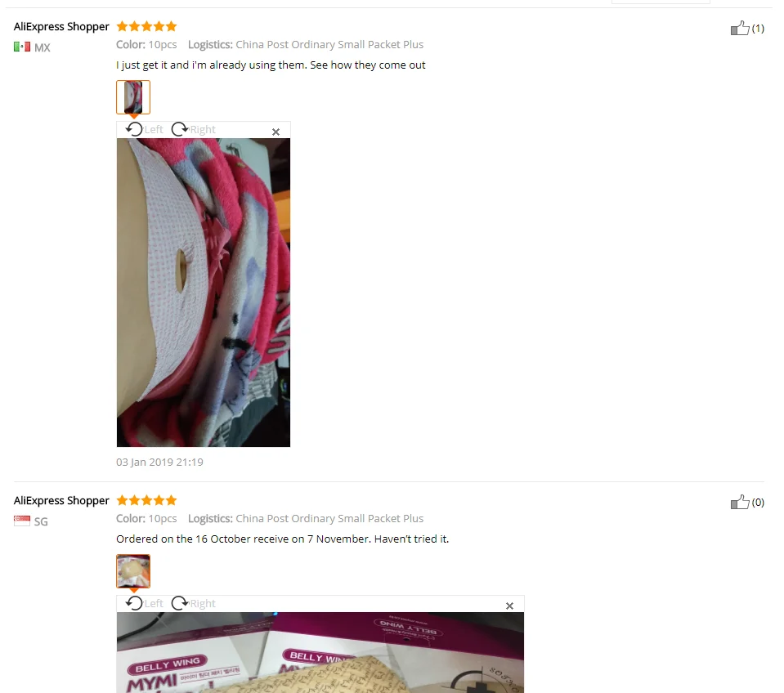Click five-star rating on first review
This screenshot has height=693, width=784.
tap(146, 26)
